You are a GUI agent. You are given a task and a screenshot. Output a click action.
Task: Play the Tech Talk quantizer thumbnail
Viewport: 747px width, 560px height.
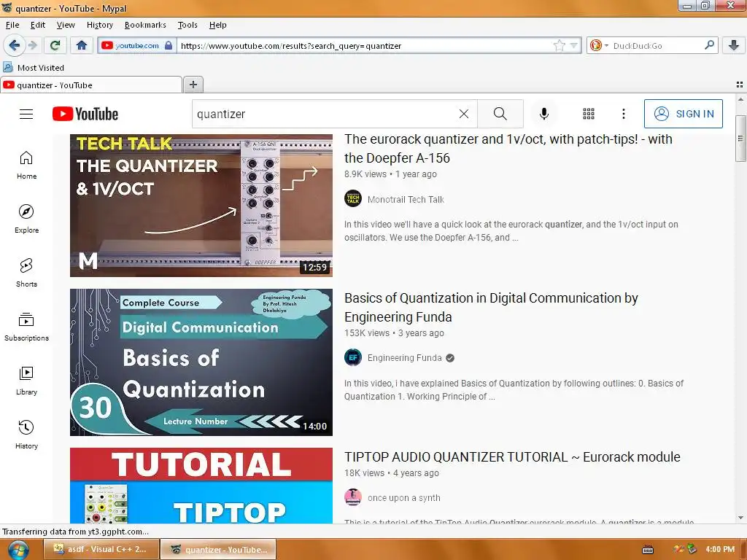201,205
